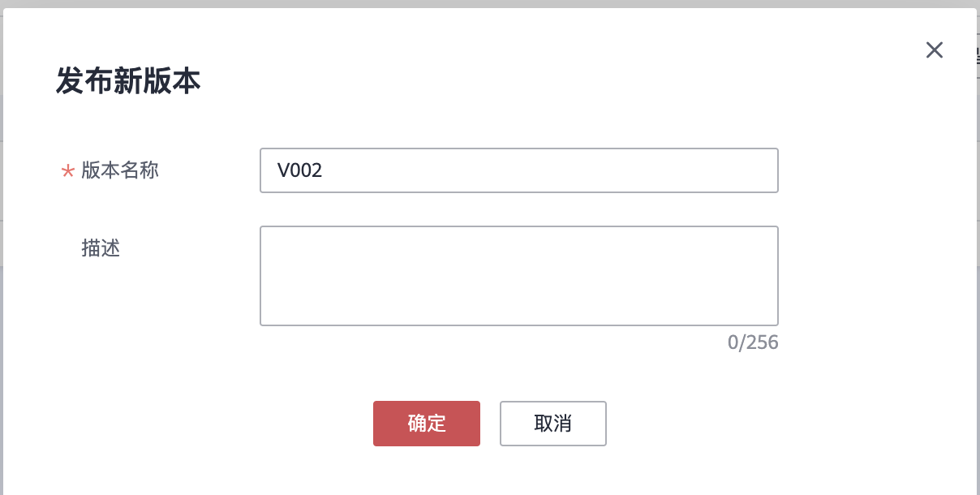
Task: Place cursor in the version name textbox
Action: pos(519,170)
